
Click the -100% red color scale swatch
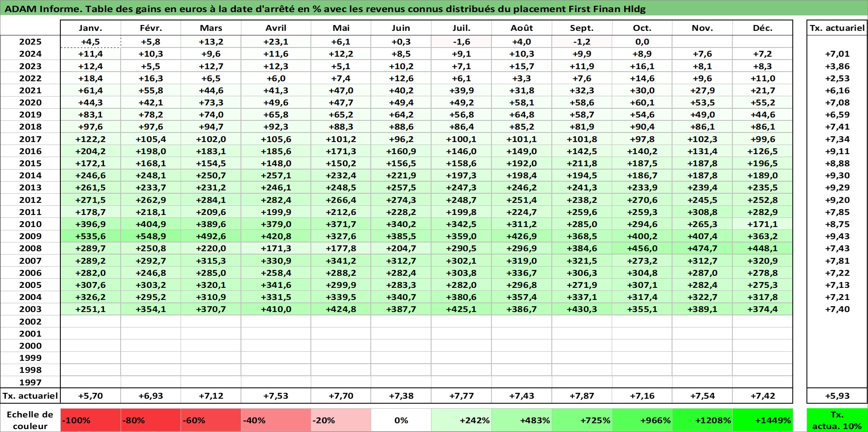(x=91, y=420)
